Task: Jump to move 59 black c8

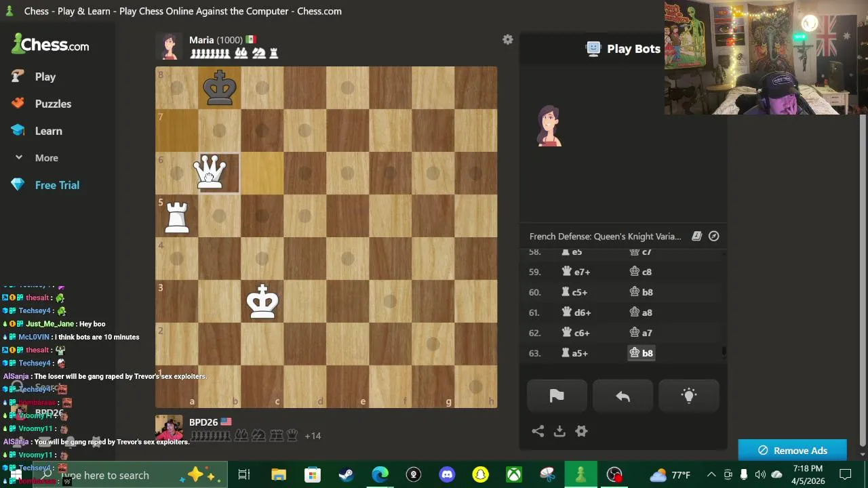Action: click(641, 272)
